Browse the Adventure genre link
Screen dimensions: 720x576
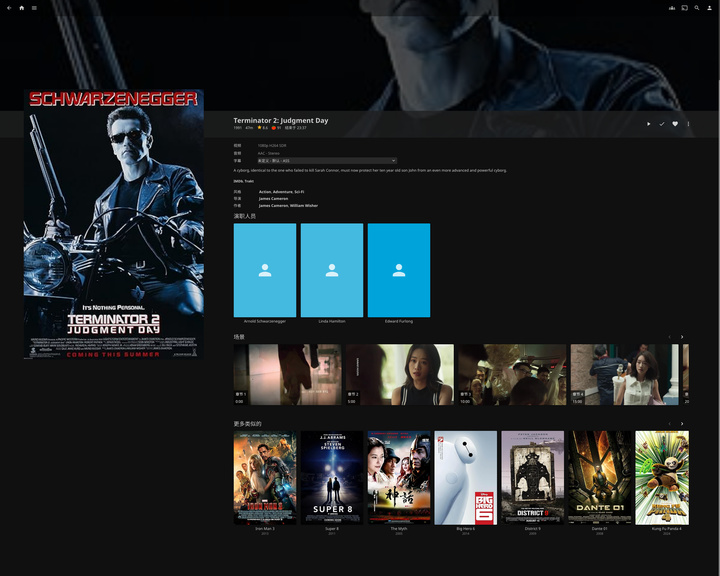(x=282, y=192)
